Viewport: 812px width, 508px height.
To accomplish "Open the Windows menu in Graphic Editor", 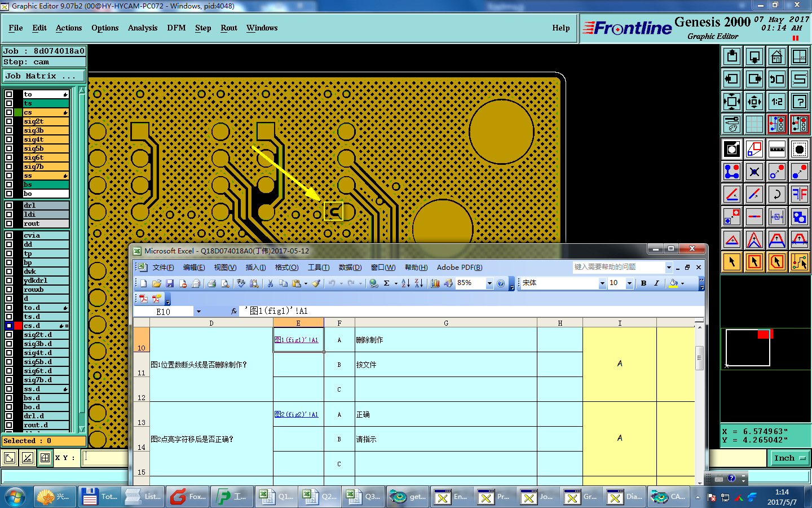I will [262, 28].
